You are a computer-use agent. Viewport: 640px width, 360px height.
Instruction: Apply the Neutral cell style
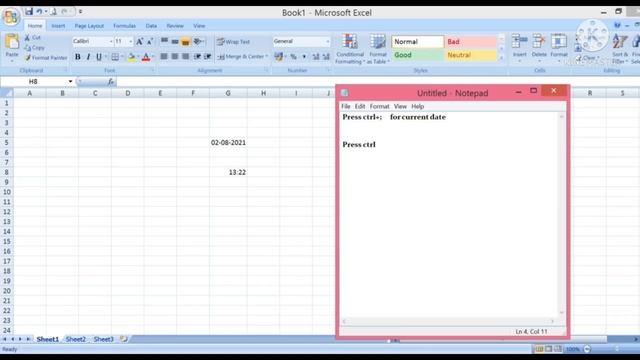(471, 55)
